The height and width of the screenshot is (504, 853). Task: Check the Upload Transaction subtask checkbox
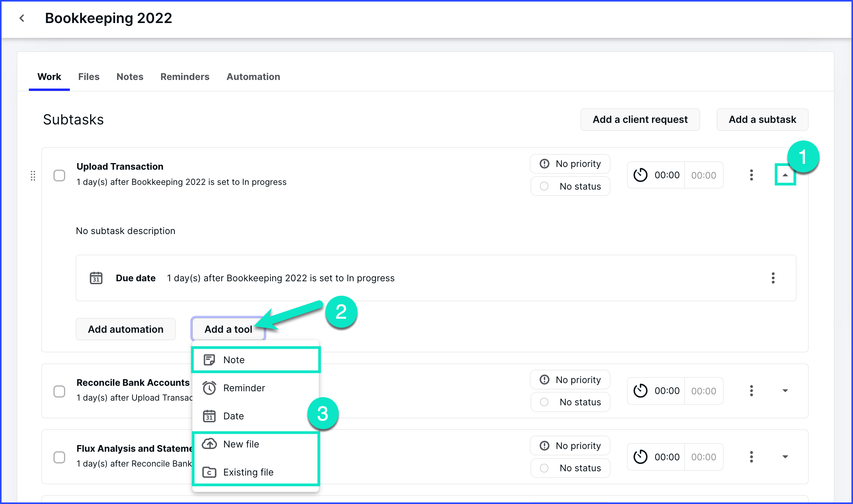59,176
